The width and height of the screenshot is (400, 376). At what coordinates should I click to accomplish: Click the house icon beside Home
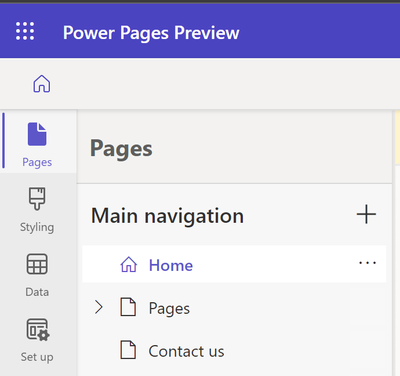[x=129, y=265]
